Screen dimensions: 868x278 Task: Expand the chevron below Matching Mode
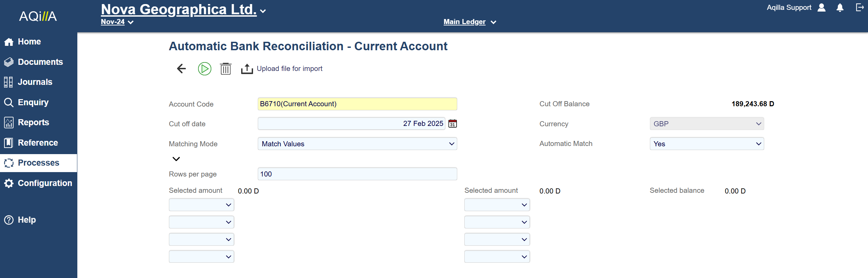[176, 159]
